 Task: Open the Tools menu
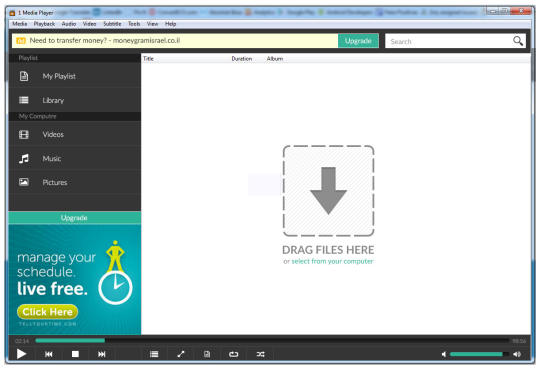click(x=134, y=24)
